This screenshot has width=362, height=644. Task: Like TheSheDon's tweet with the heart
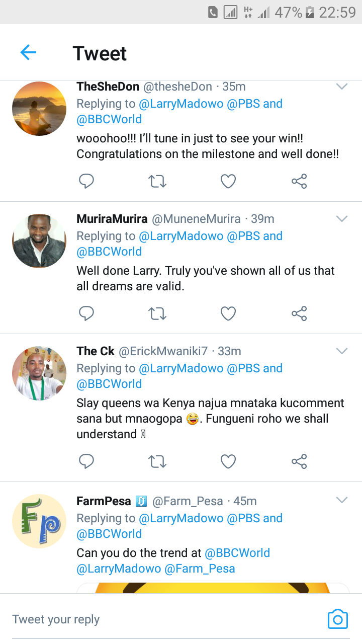pos(228,181)
